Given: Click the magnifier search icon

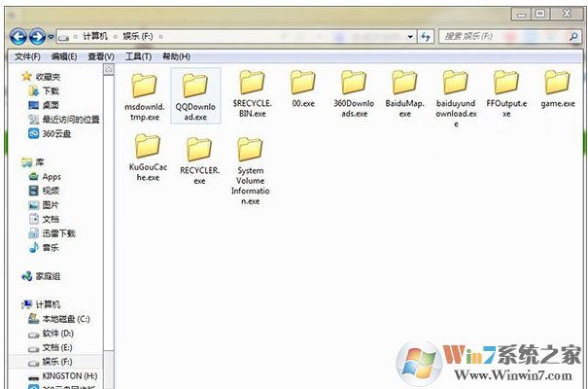Looking at the screenshot, I should pyautogui.click(x=573, y=36).
